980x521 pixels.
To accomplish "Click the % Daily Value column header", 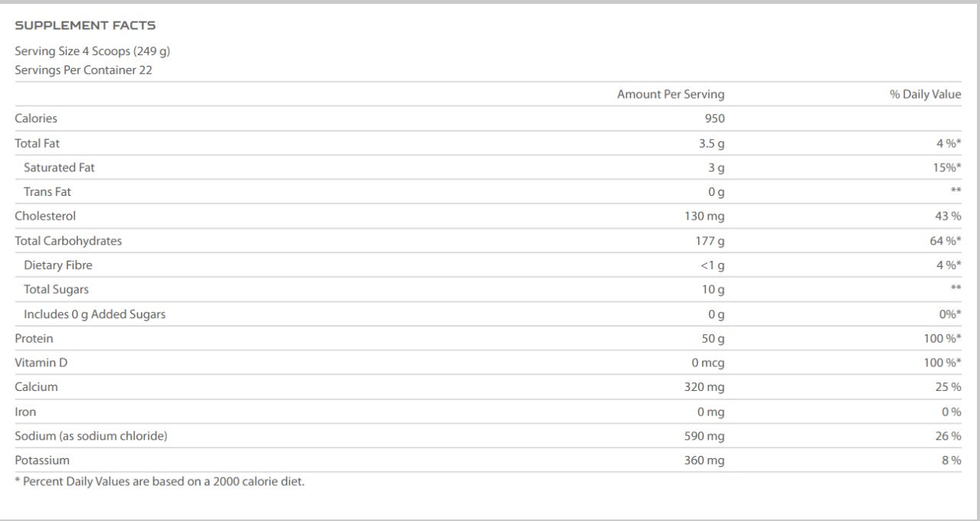I will coord(925,94).
